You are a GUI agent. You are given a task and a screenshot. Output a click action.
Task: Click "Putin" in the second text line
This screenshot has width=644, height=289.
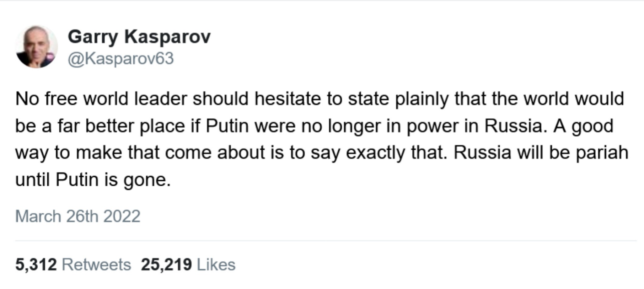(227, 126)
